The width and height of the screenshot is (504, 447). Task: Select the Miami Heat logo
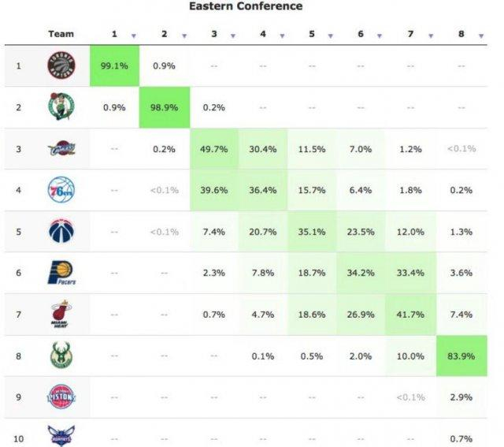coord(61,315)
